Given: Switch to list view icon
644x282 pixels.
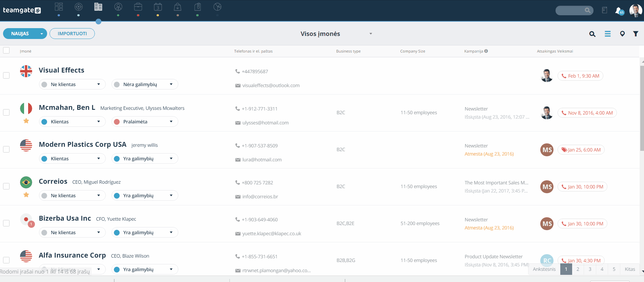Looking at the screenshot, I should 608,34.
